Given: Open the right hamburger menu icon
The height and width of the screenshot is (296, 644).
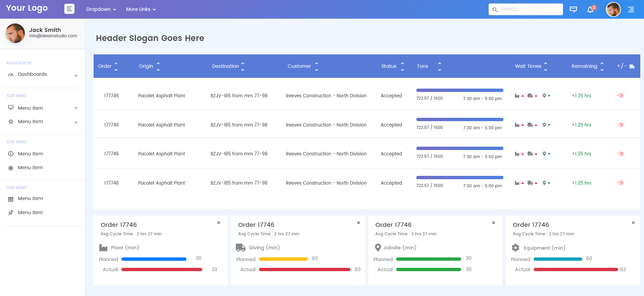Looking at the screenshot, I should click(631, 9).
